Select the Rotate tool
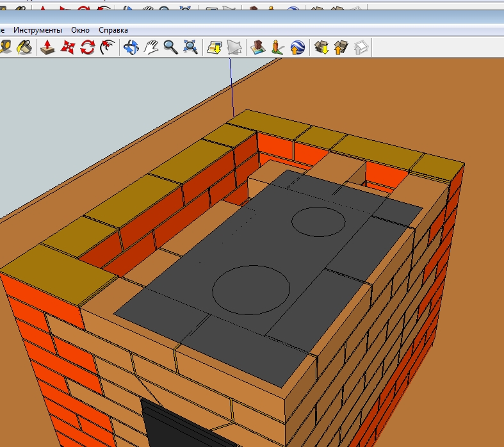Image resolution: width=504 pixels, height=447 pixels. coord(88,47)
